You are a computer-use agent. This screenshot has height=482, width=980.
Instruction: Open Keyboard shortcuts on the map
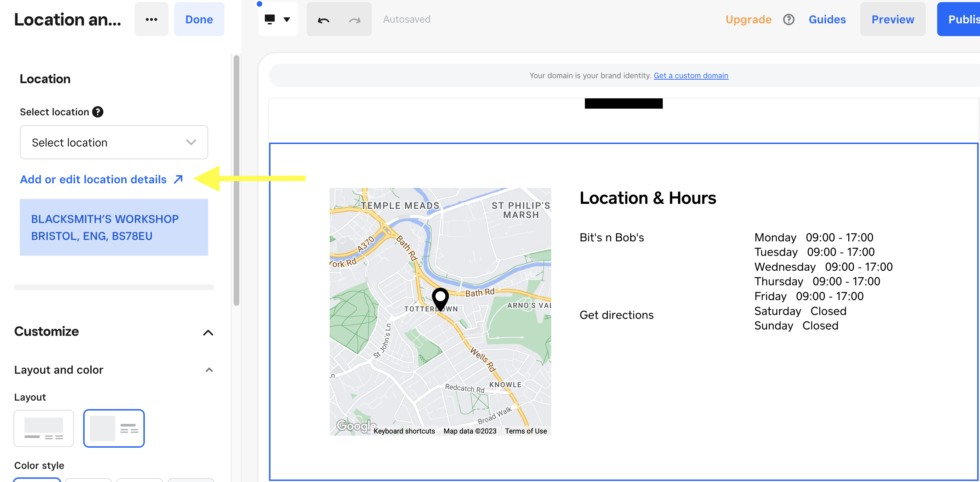pyautogui.click(x=404, y=431)
